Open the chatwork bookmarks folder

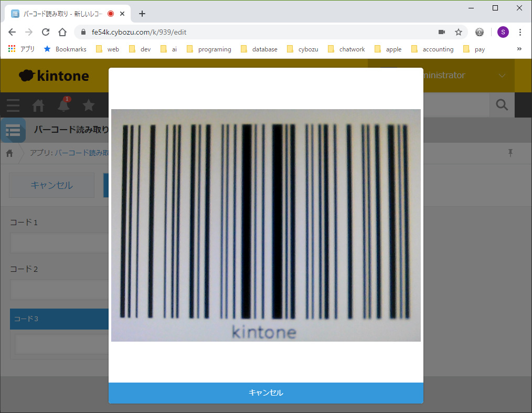click(346, 49)
